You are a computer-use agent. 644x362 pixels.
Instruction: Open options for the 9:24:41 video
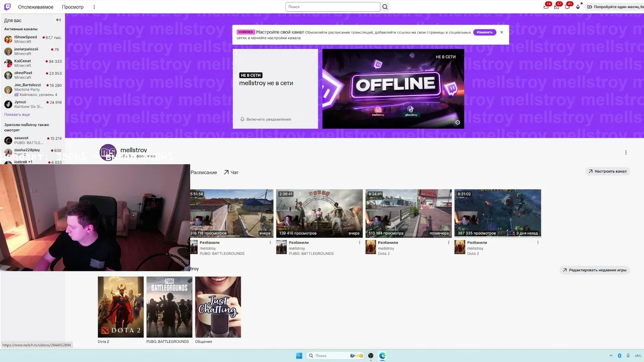click(x=449, y=242)
